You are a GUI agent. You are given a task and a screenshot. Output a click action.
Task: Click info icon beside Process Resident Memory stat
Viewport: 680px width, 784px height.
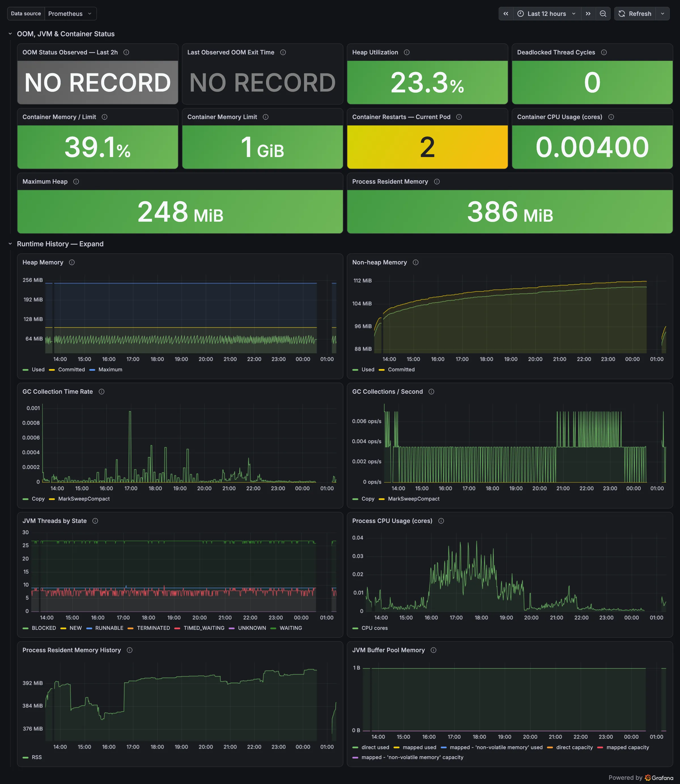tap(437, 181)
